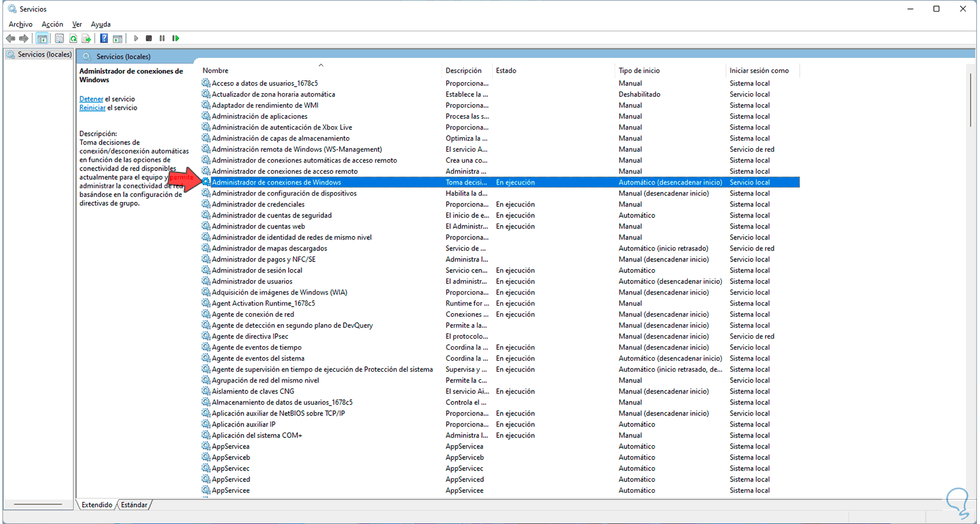Click the Reiniciar link to restart the service
Image resolution: width=980 pixels, height=524 pixels.
(x=92, y=108)
